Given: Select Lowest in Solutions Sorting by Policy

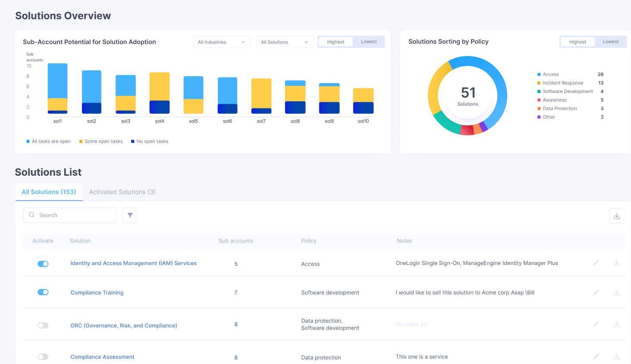Looking at the screenshot, I should click(x=611, y=42).
